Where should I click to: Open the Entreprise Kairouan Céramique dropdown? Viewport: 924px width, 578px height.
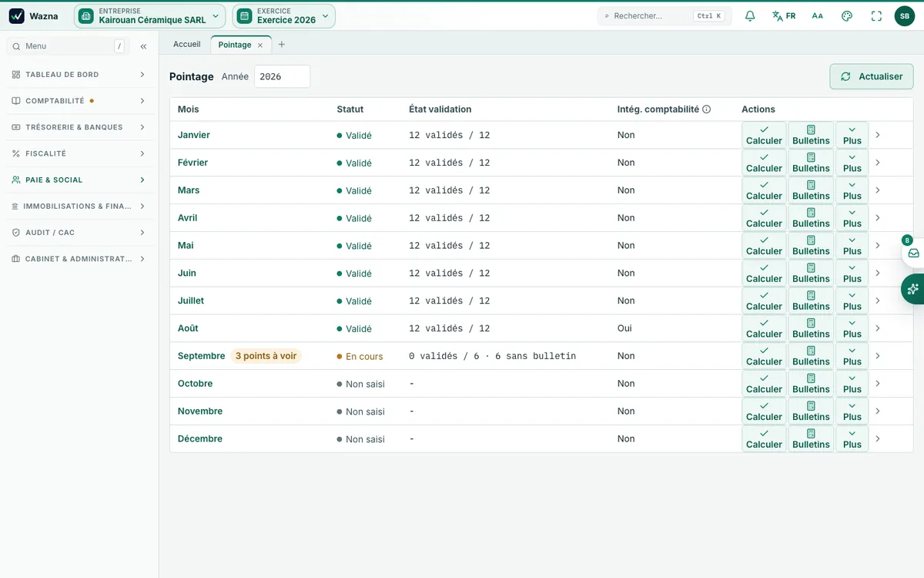tap(150, 15)
